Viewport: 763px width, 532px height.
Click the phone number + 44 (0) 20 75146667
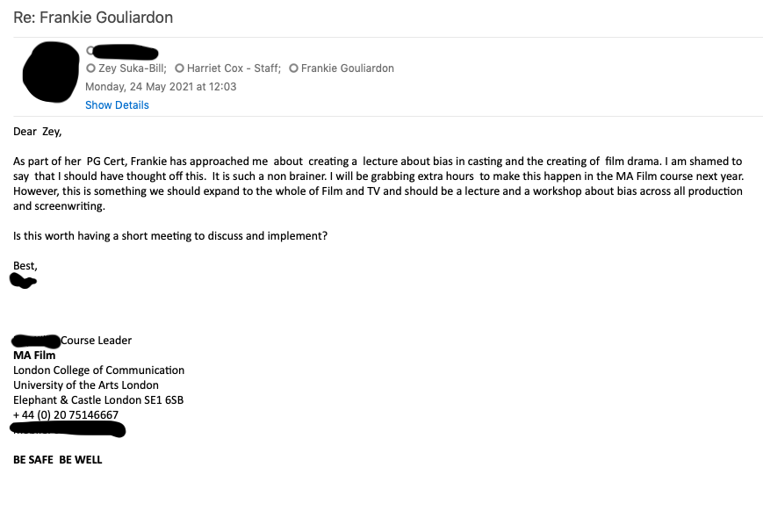click(66, 414)
